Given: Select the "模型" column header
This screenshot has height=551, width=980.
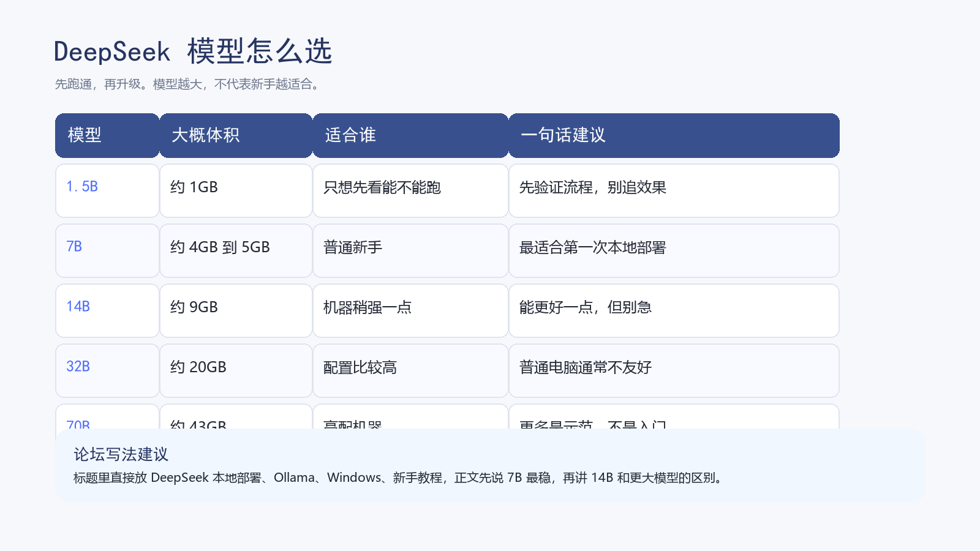Looking at the screenshot, I should 107,135.
